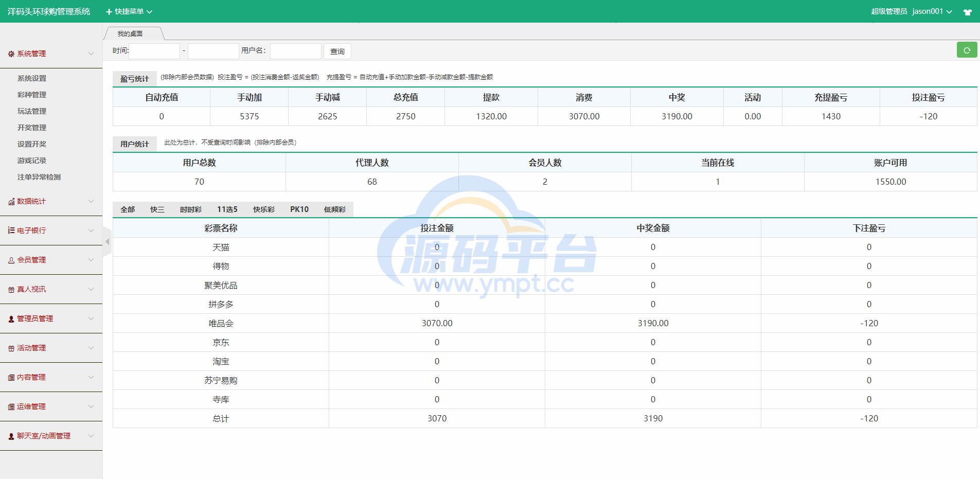Click the 内容管理 document icon
The height and width of the screenshot is (479, 980).
click(11, 378)
